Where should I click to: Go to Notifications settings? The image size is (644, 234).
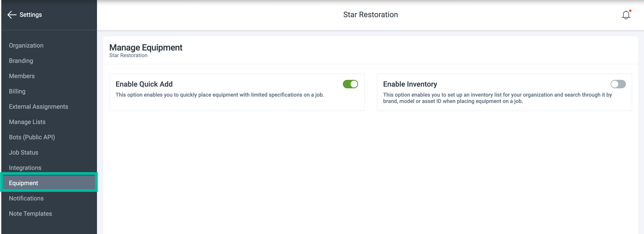click(26, 198)
